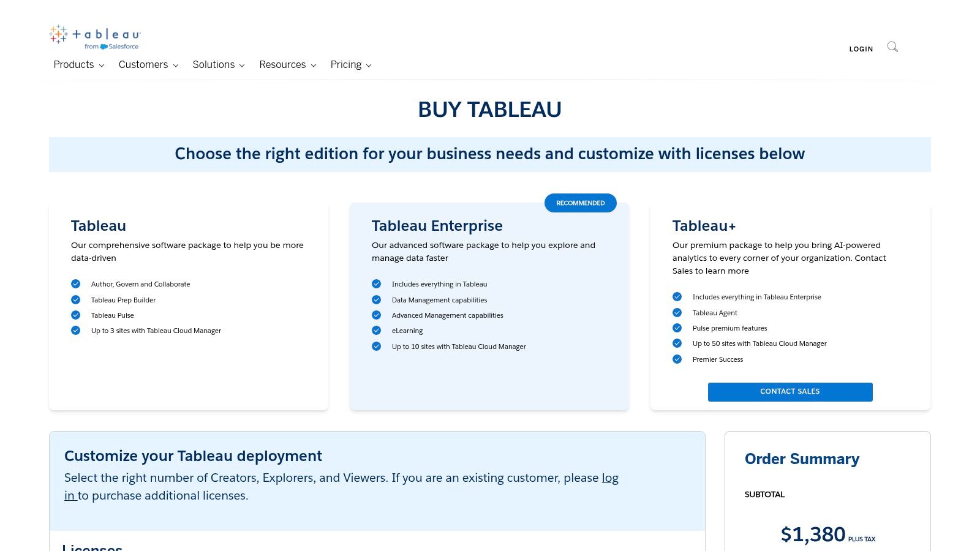Click checkmark beside Tableau Prep Builder
980x551 pixels.
pyautogui.click(x=76, y=300)
